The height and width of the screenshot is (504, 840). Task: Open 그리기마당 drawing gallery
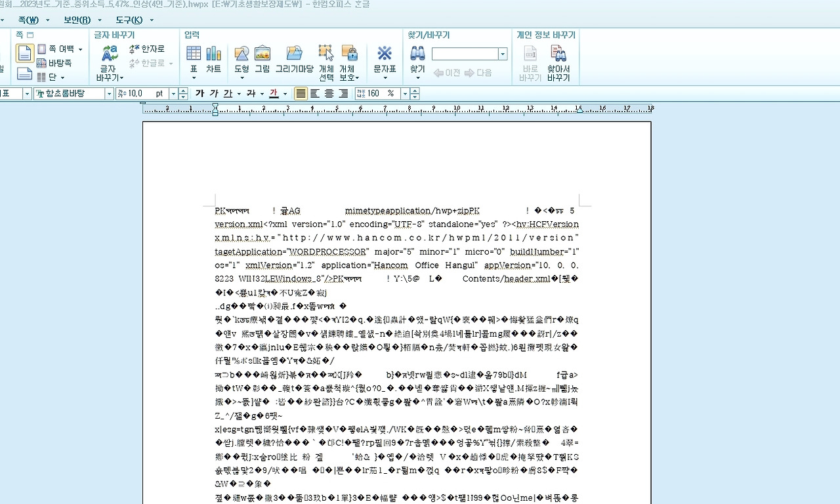294,59
